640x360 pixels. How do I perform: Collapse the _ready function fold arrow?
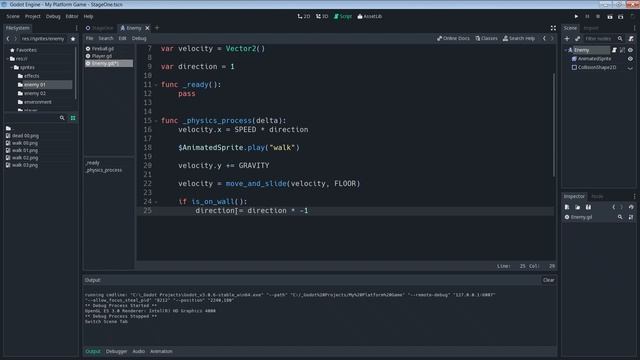(156, 85)
